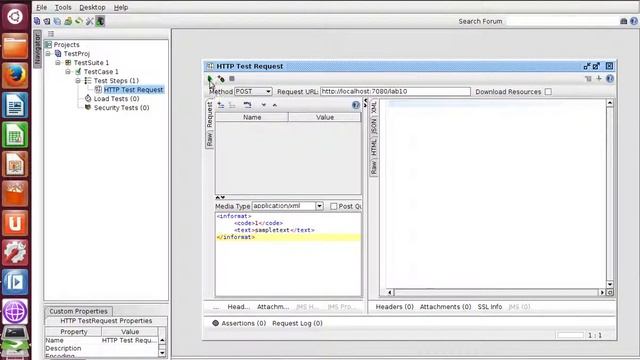Click the add assertion icon beside play
This screenshot has width=640, height=360.
tap(221, 79)
